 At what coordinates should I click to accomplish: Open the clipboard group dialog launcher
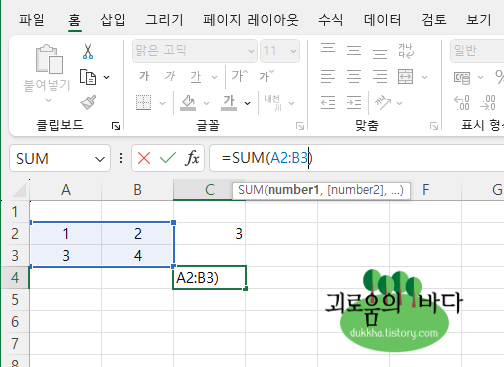116,126
